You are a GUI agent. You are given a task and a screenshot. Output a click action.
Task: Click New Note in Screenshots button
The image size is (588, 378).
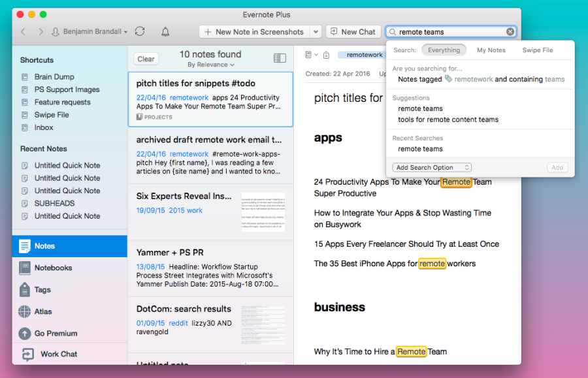click(x=254, y=32)
